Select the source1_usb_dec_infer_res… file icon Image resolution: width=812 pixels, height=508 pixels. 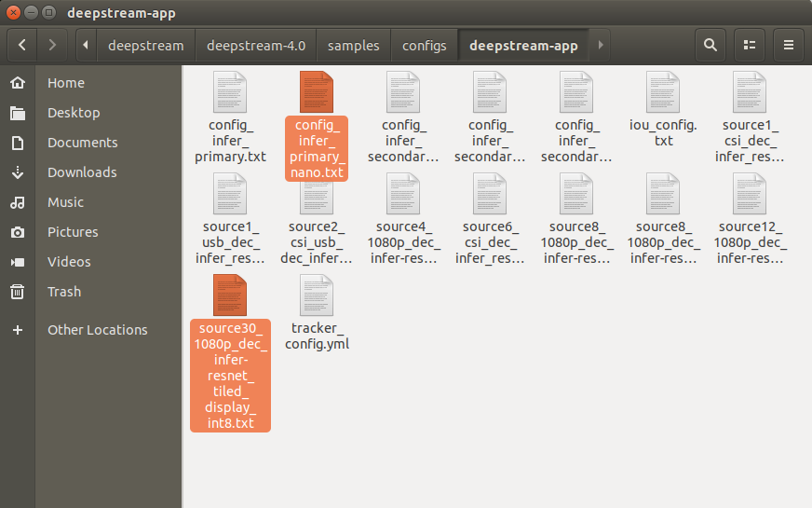[230, 193]
